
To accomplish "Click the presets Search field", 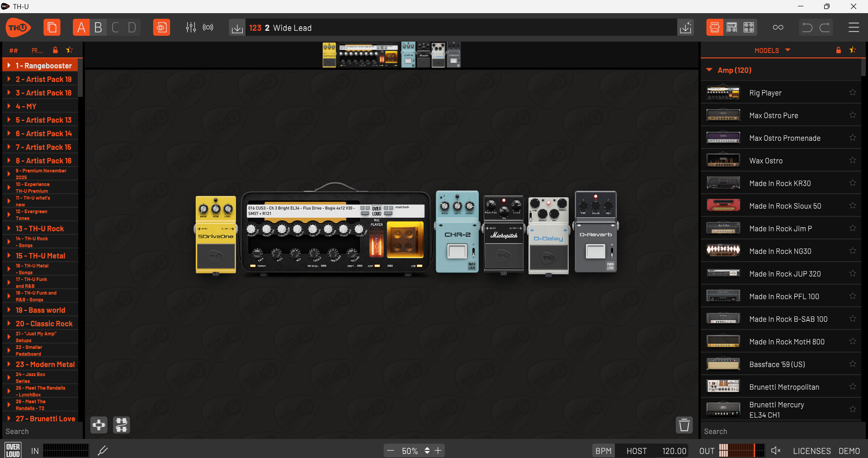I will click(x=42, y=431).
